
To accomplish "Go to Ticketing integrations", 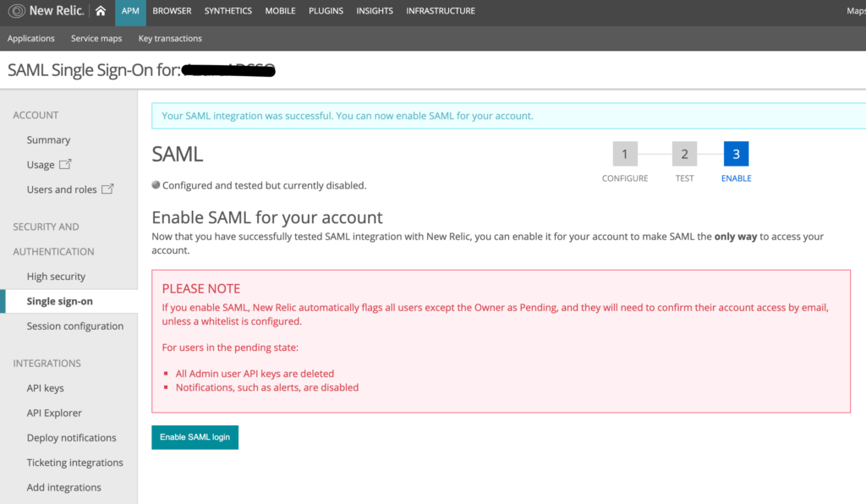I will pos(74,463).
